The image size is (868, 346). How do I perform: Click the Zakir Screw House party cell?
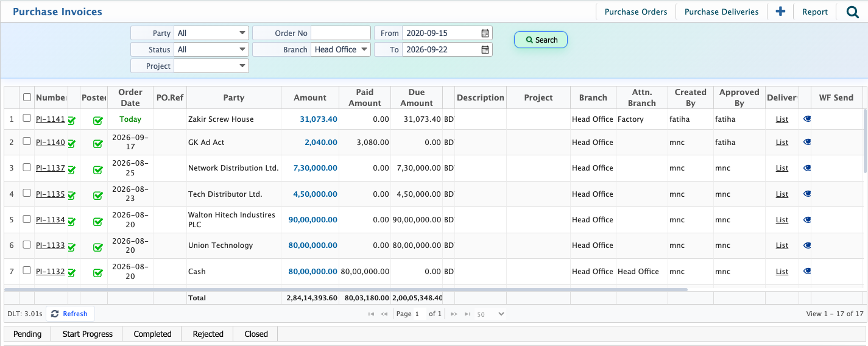[x=233, y=119]
